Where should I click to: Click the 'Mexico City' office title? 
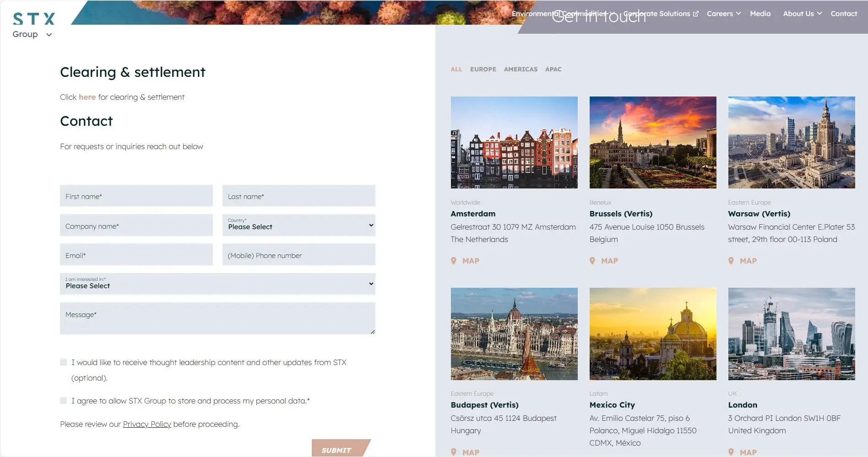pyautogui.click(x=612, y=405)
